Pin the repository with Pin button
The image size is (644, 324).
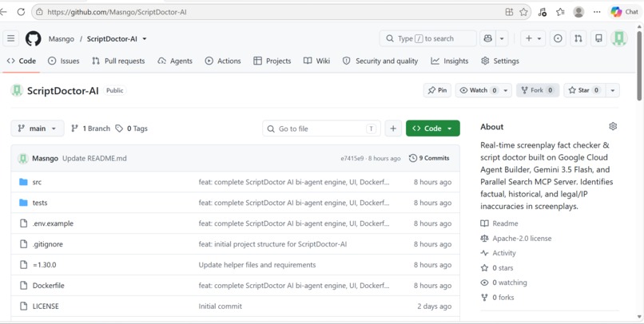coord(437,90)
